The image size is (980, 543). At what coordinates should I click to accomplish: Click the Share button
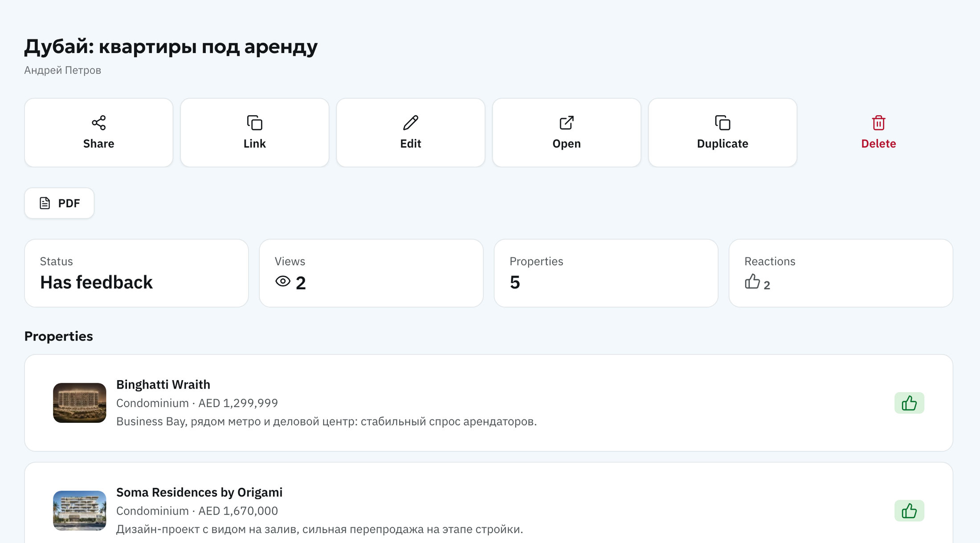tap(98, 133)
